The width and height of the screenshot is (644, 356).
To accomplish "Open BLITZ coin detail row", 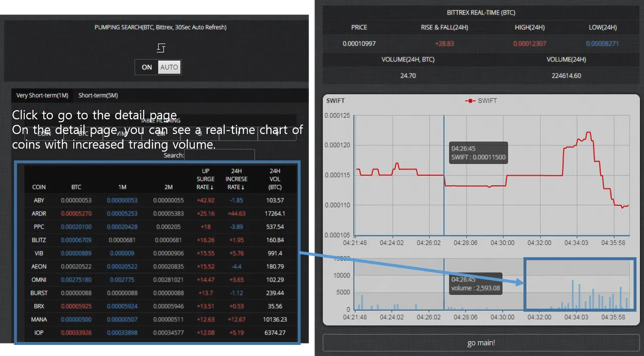I will pos(160,240).
